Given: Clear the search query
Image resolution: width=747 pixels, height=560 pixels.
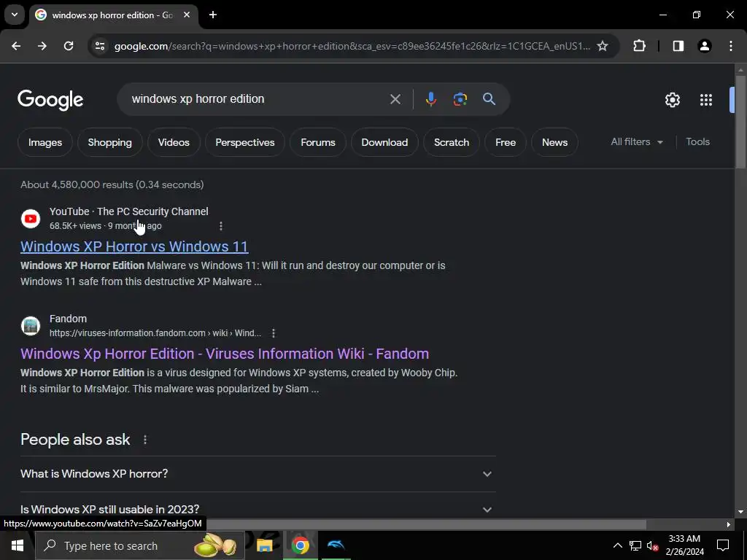Looking at the screenshot, I should 395,99.
